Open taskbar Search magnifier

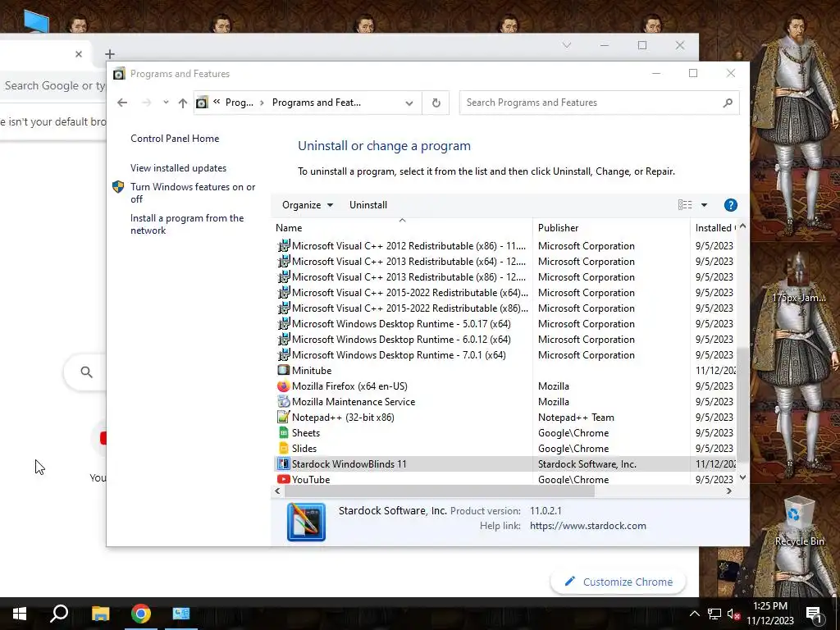click(59, 614)
